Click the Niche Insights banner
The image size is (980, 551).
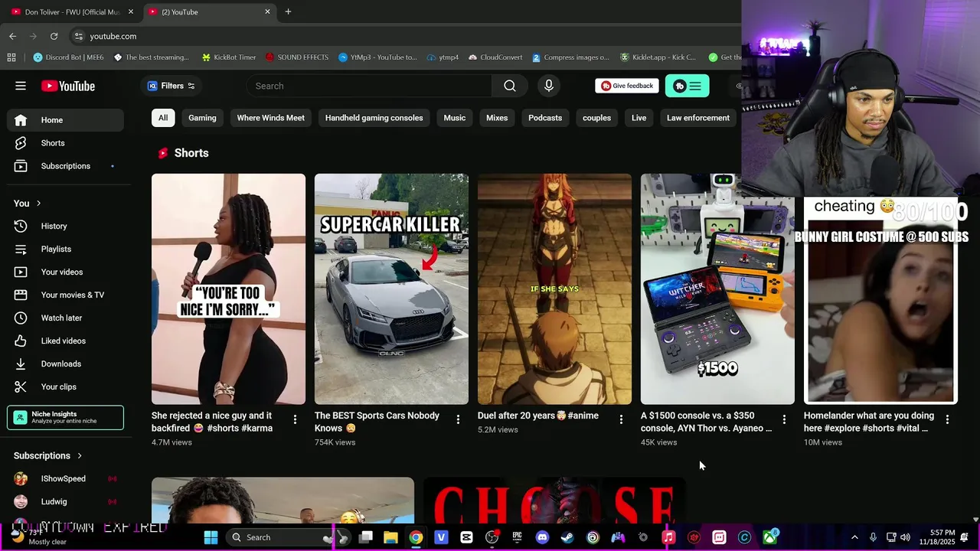[x=65, y=418]
